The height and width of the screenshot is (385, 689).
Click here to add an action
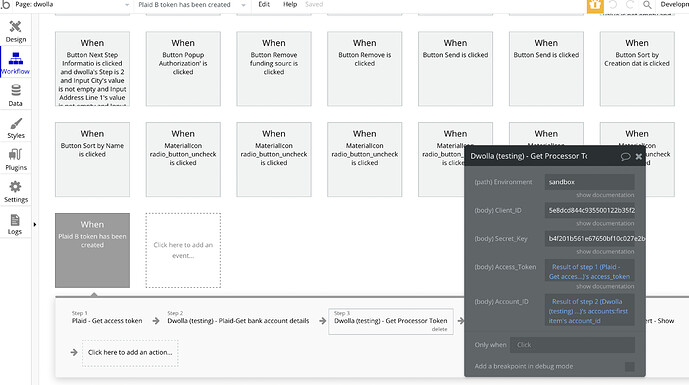pos(130,352)
